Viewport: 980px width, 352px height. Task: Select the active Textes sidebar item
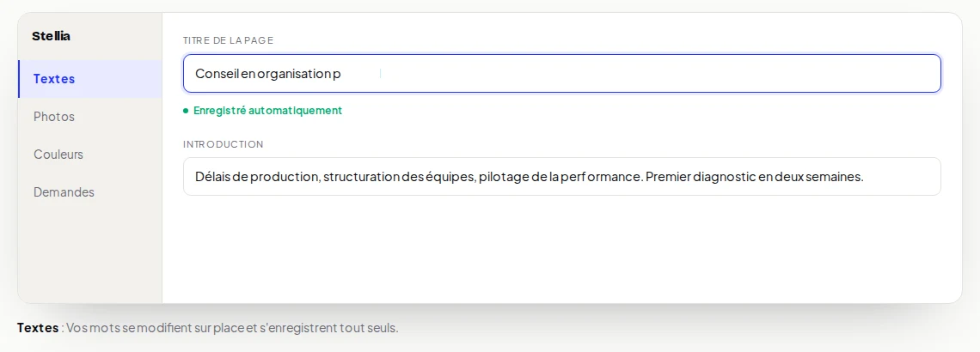coord(90,79)
